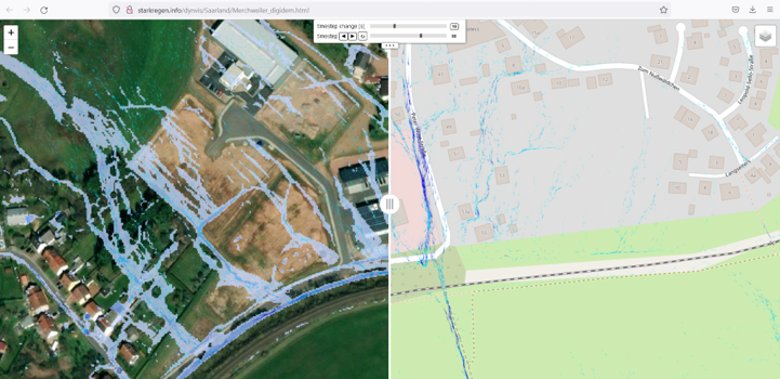Reload the page in browser
Viewport: 780px width, 379px height.
tap(44, 10)
